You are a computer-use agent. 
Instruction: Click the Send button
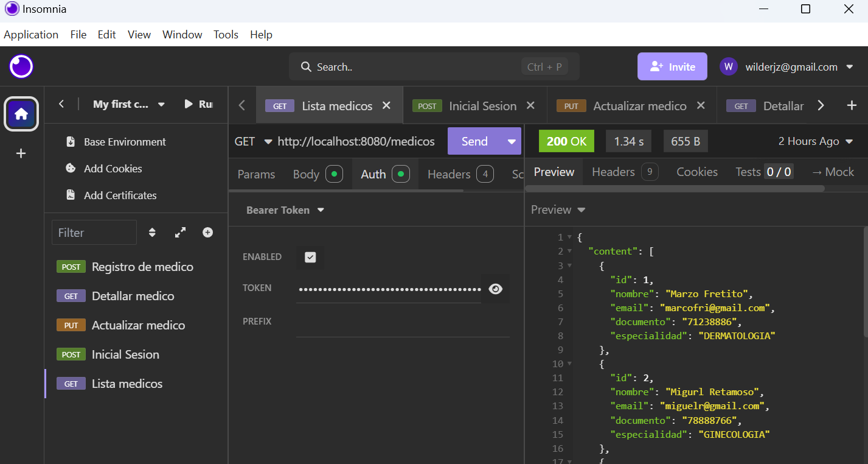click(x=474, y=141)
